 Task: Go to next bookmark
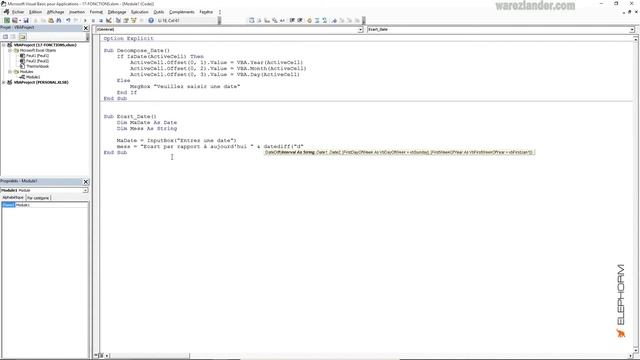(342, 20)
